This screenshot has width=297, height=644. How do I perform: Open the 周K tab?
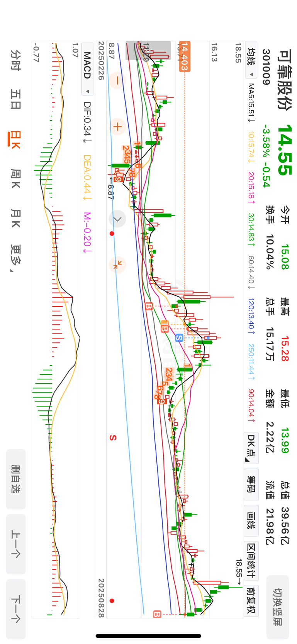[15, 179]
